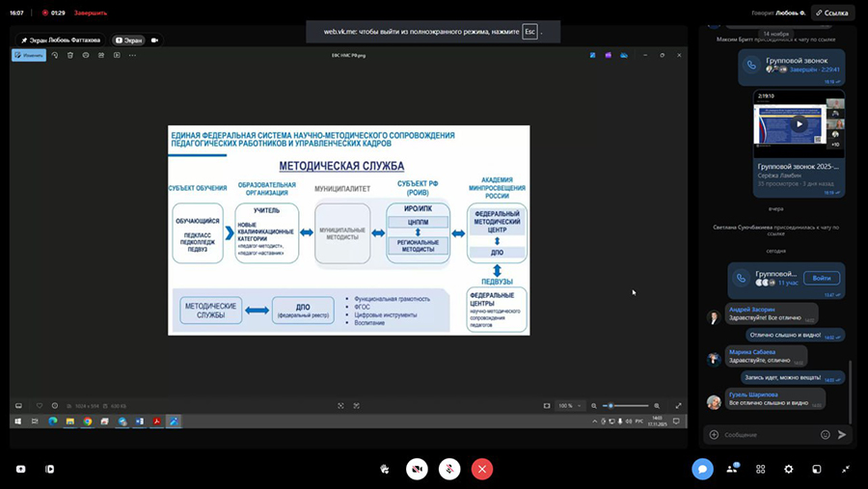Image resolution: width=868 pixels, height=489 pixels.
Task: Exit fullscreen mode
Action: click(846, 469)
